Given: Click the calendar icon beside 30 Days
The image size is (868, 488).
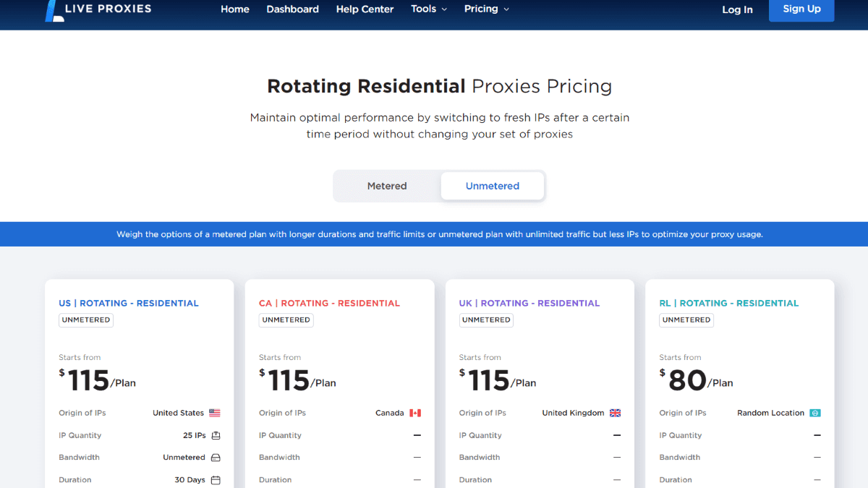Looking at the screenshot, I should tap(216, 480).
